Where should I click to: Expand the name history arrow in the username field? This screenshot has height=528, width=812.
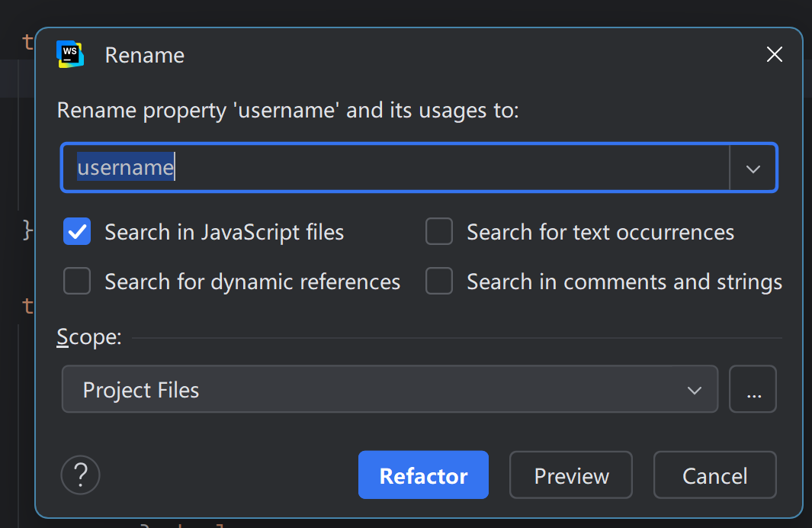[x=753, y=169]
